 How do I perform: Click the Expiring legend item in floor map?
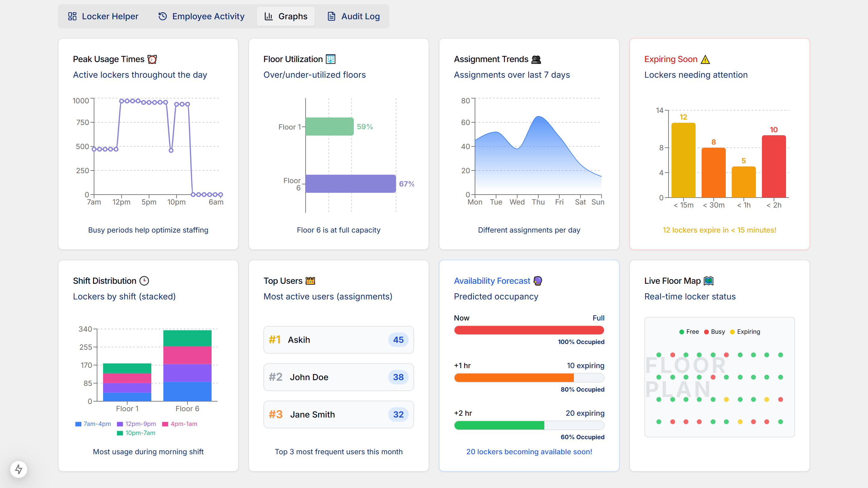pyautogui.click(x=745, y=332)
